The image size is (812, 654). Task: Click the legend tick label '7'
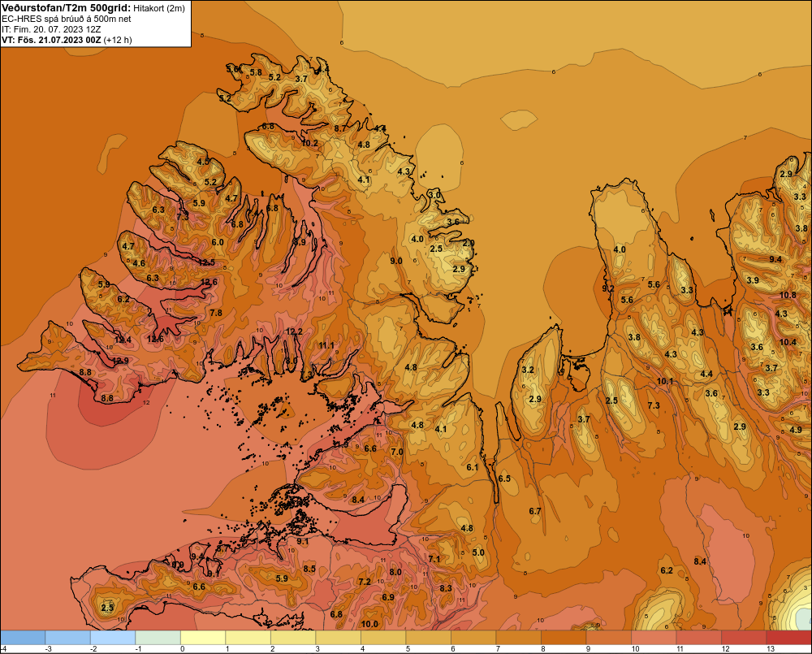(x=497, y=649)
